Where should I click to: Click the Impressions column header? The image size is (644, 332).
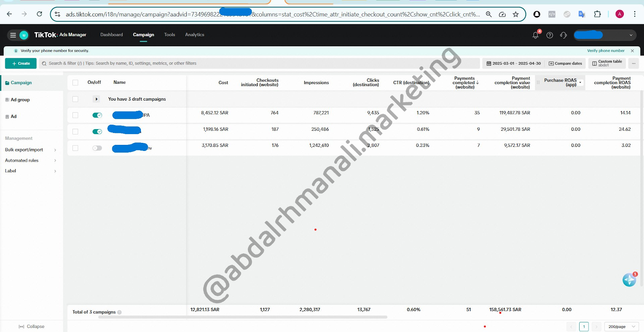[x=316, y=82]
